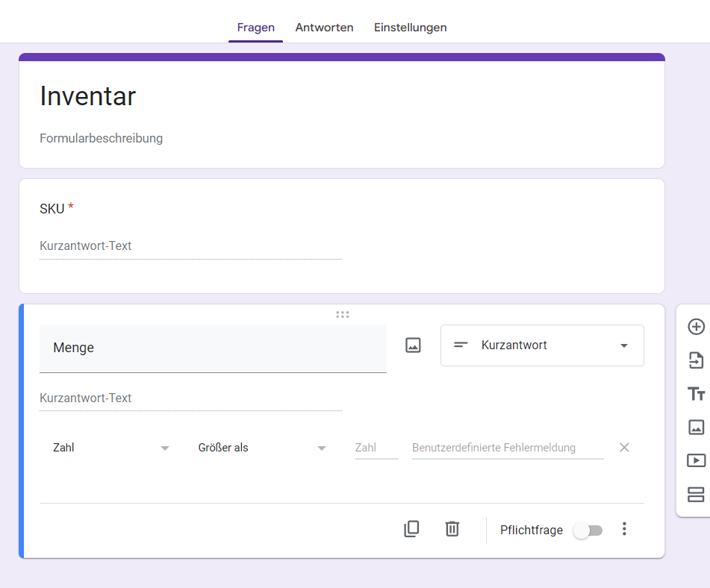
Task: Switch to the Antworten tab
Action: (x=324, y=28)
